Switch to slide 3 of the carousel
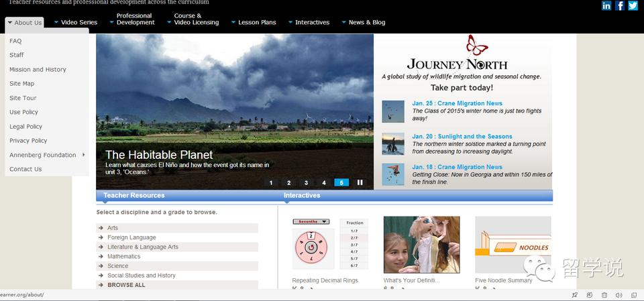Screen dimensions: 644x301 [306, 182]
